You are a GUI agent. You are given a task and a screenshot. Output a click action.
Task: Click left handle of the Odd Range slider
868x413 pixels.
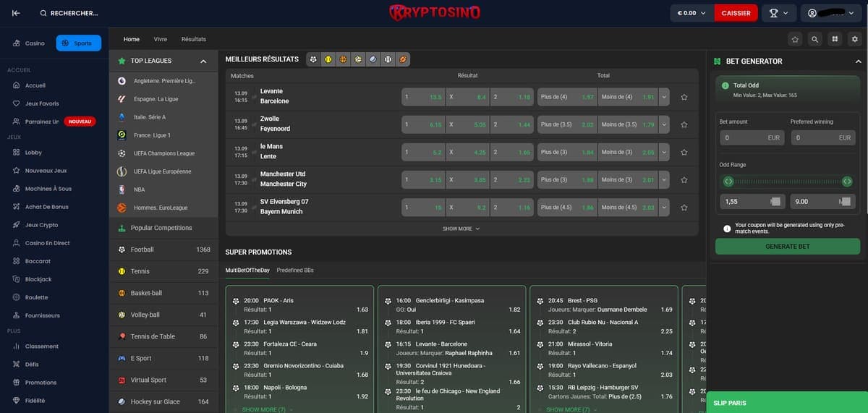click(x=728, y=181)
